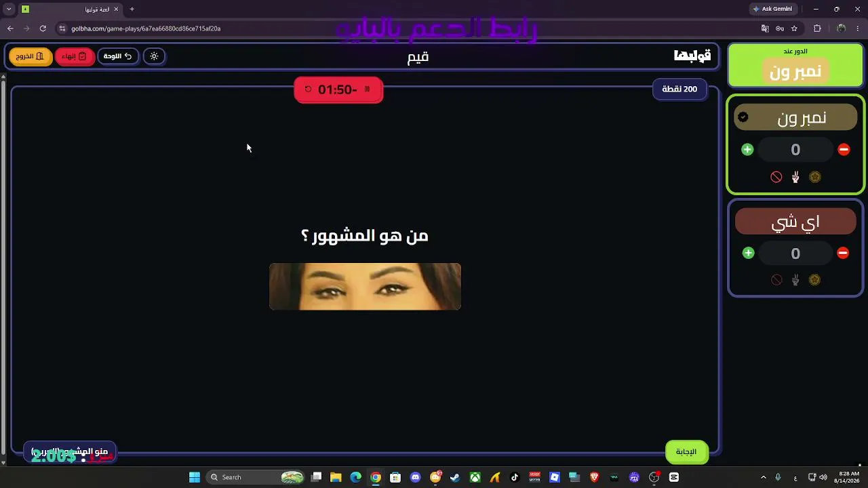Select the اي شي team name card
Image resolution: width=868 pixels, height=488 pixels.
point(795,222)
